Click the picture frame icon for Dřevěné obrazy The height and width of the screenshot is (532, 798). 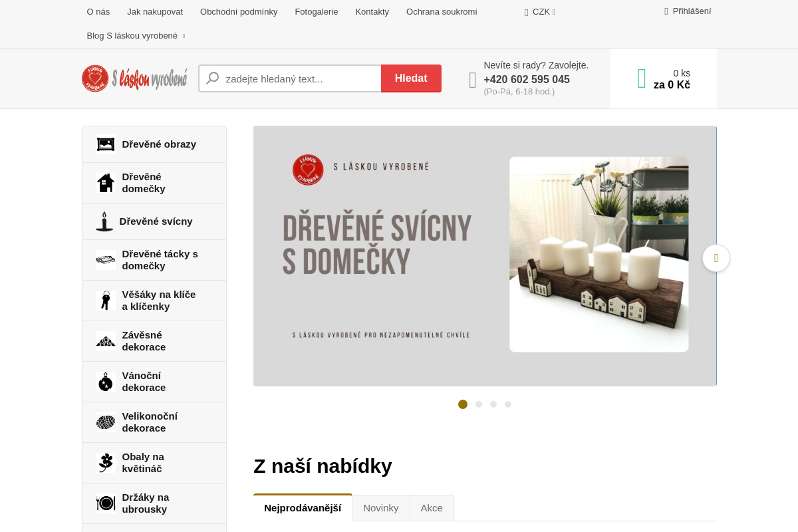[106, 144]
